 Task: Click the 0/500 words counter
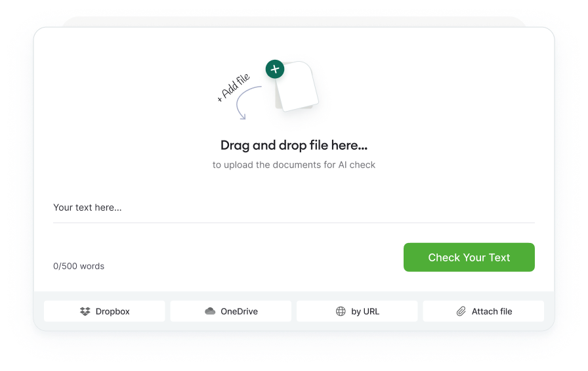coord(79,267)
